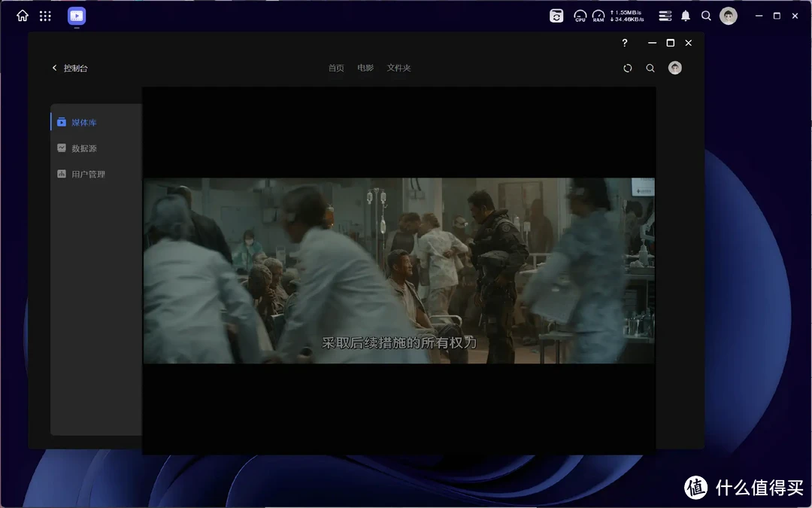Switch to the 首页 tab
The height and width of the screenshot is (508, 812).
pos(336,68)
